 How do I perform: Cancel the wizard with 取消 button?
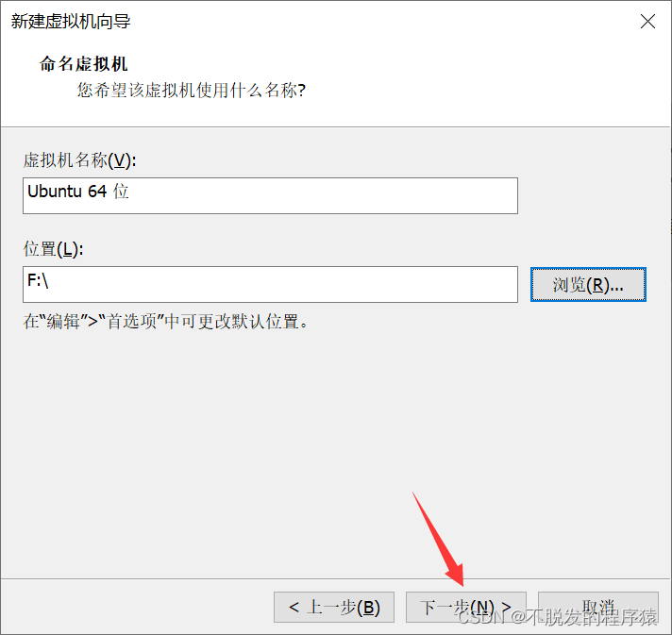598,607
